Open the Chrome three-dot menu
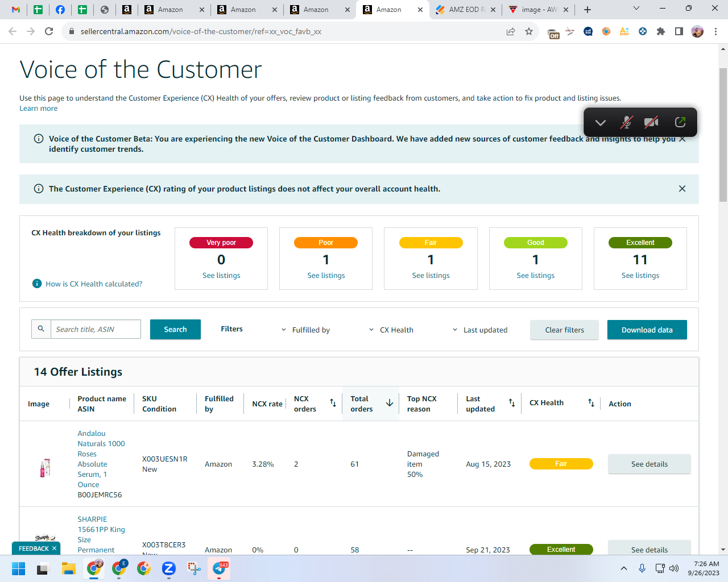The height and width of the screenshot is (582, 728). tap(716, 32)
